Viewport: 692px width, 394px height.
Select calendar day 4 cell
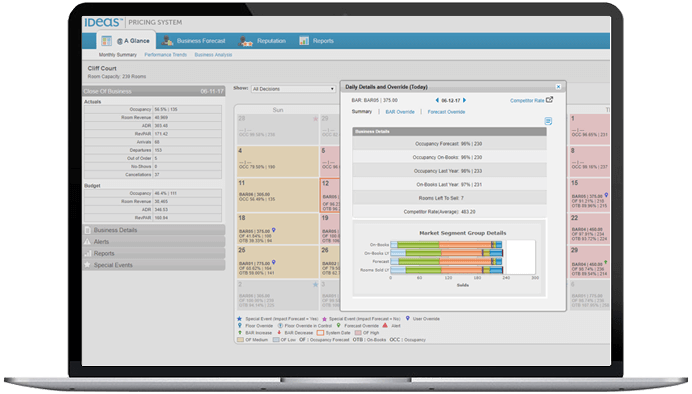point(278,161)
